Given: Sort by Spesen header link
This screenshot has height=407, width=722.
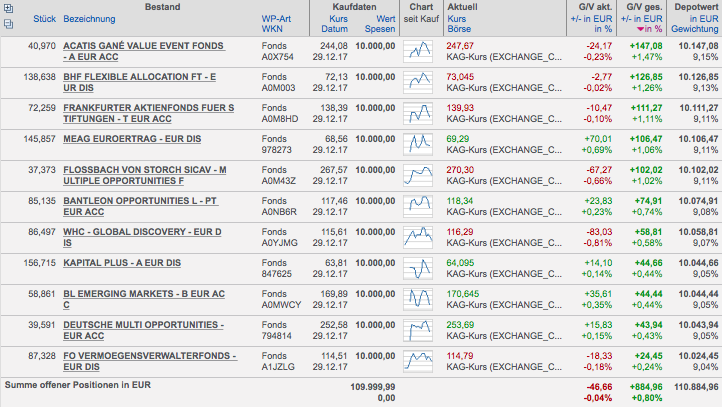Looking at the screenshot, I should 380,29.
